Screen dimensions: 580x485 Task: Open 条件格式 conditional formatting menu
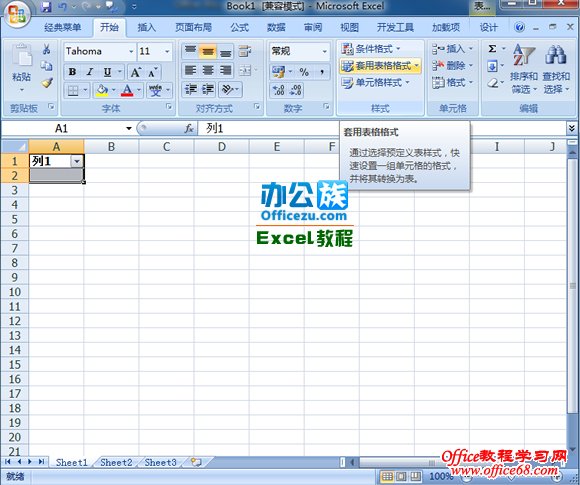coord(371,48)
